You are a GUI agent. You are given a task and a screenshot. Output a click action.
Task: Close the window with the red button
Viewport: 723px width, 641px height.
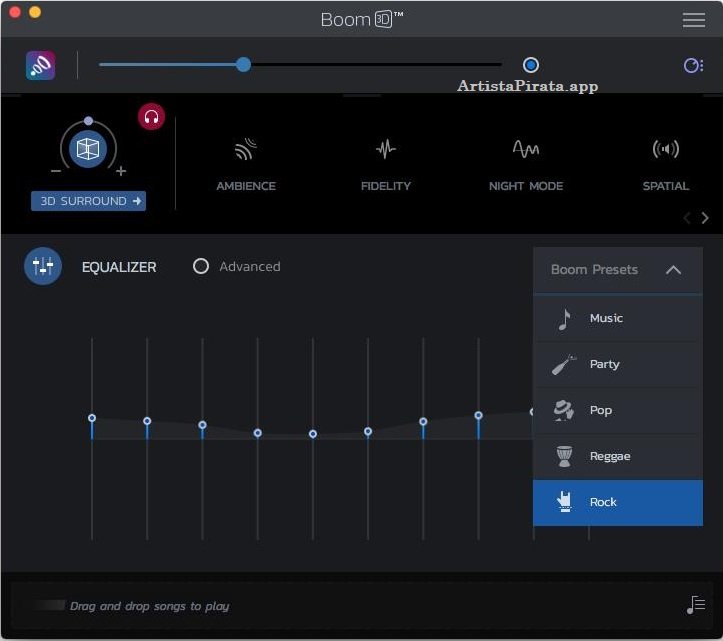pyautogui.click(x=14, y=12)
